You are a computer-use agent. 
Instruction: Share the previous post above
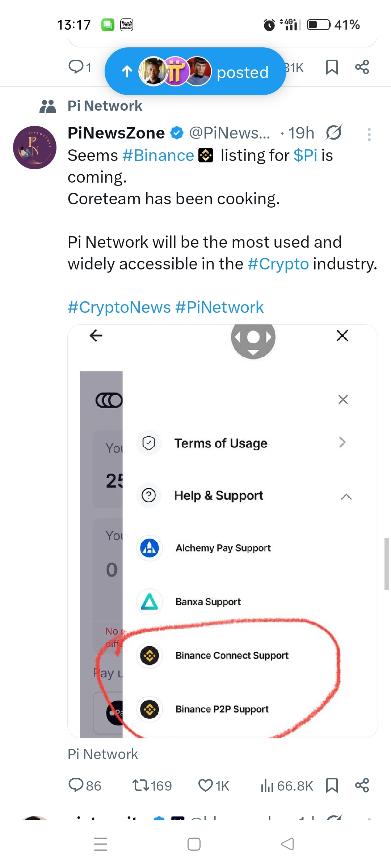[362, 67]
